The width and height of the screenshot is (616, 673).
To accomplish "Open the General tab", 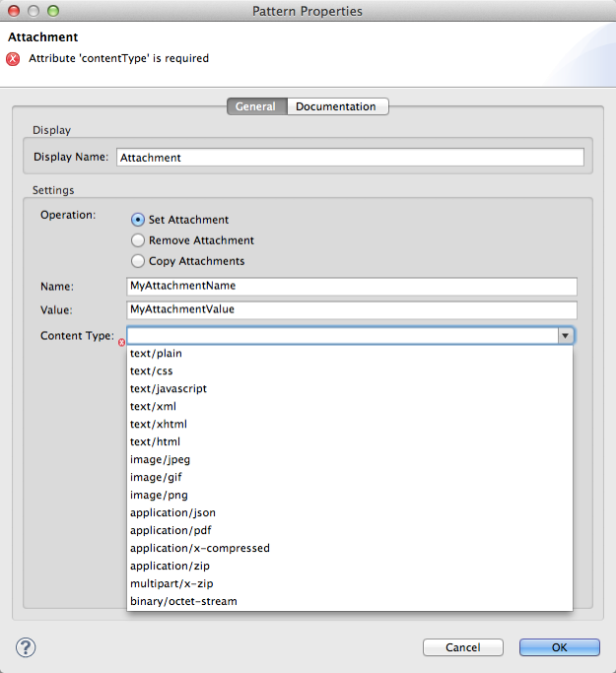I will 255,106.
